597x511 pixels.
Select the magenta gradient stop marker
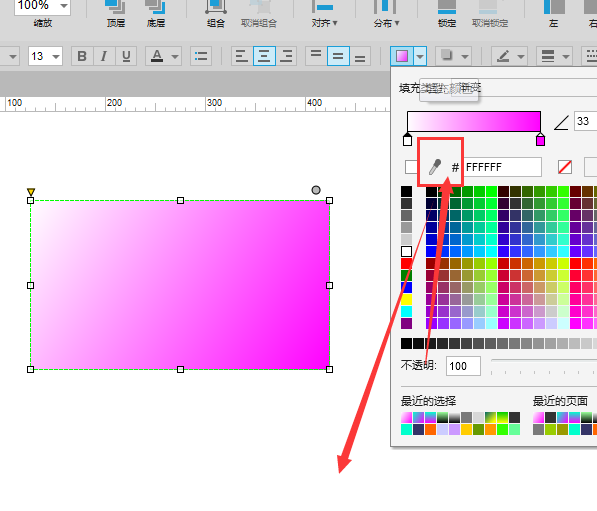[540, 140]
